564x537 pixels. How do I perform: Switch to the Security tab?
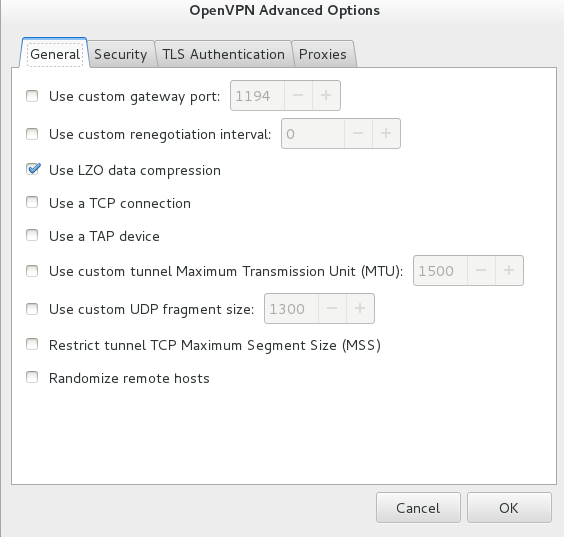(x=121, y=54)
